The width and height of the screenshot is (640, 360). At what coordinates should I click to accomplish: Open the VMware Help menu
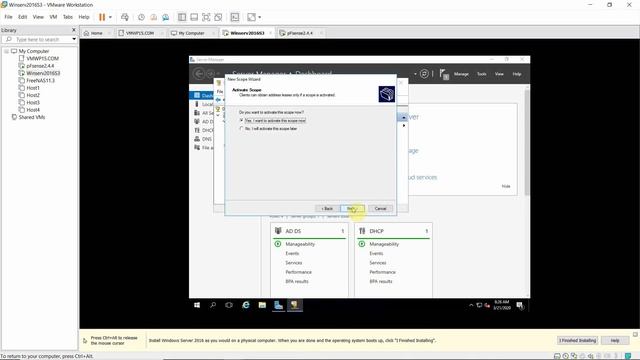(84, 17)
